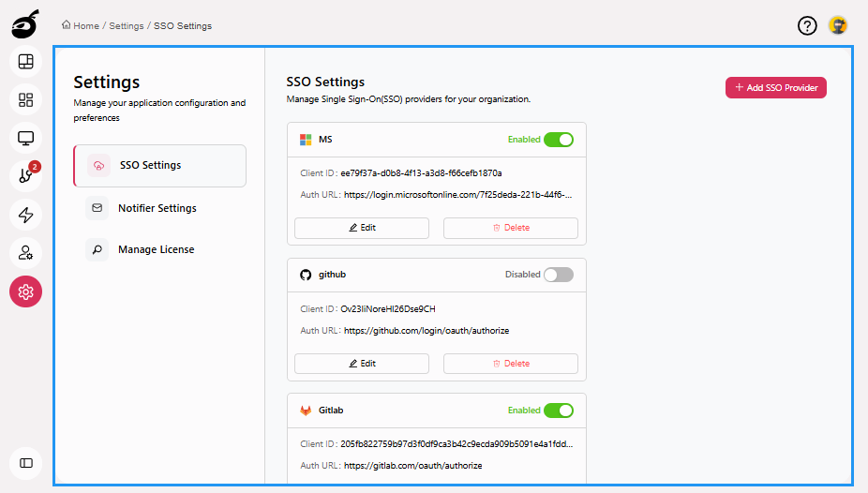Click the Gitlab provider fox logo

(x=306, y=411)
